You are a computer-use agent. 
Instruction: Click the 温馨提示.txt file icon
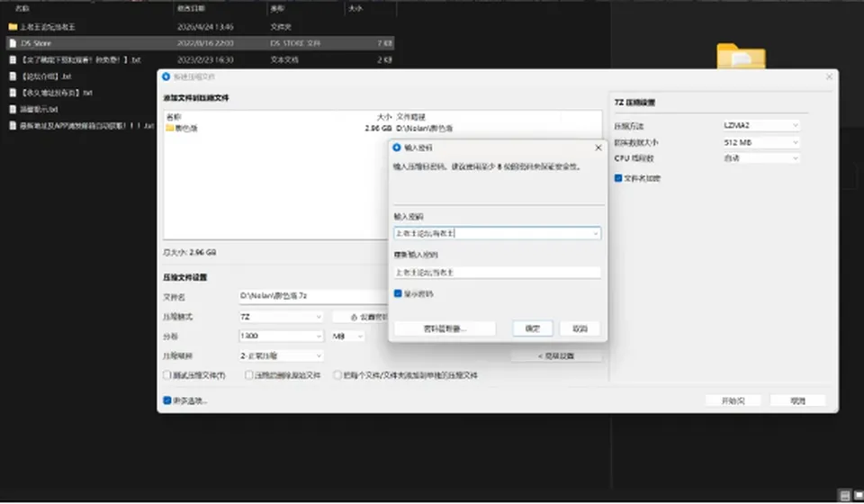coord(13,109)
